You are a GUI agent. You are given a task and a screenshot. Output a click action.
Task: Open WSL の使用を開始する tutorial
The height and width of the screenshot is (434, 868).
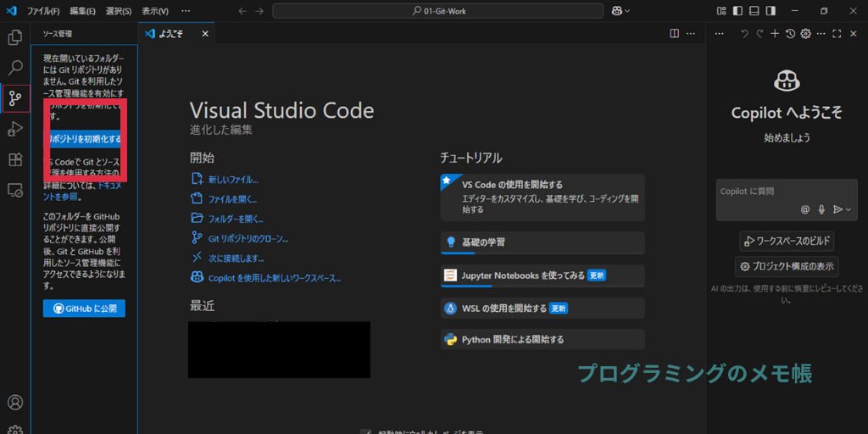pyautogui.click(x=542, y=309)
